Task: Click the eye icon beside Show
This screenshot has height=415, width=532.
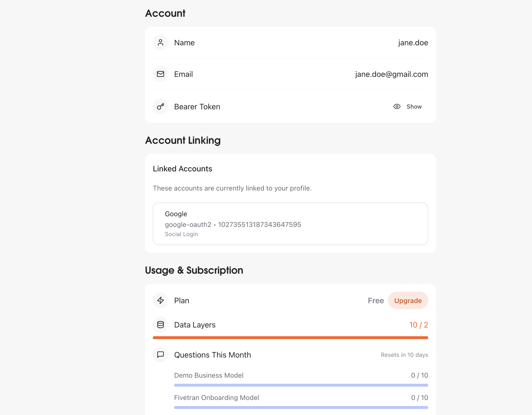Action: [x=396, y=106]
